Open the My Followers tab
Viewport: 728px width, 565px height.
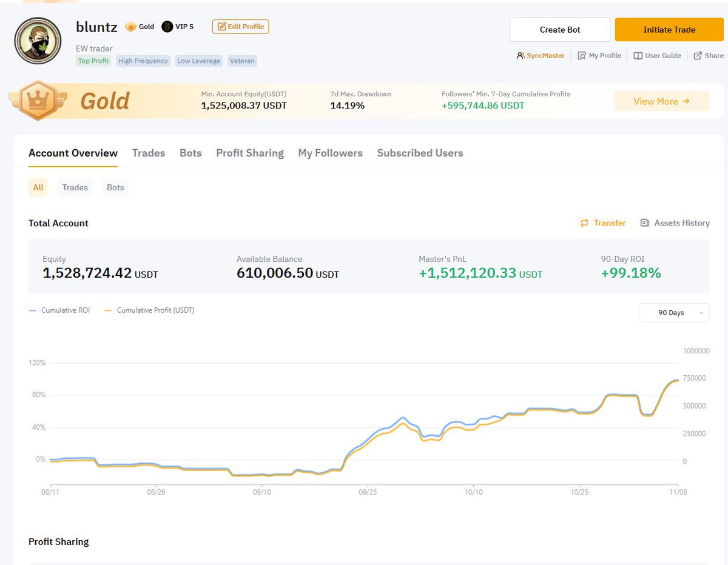pyautogui.click(x=330, y=153)
